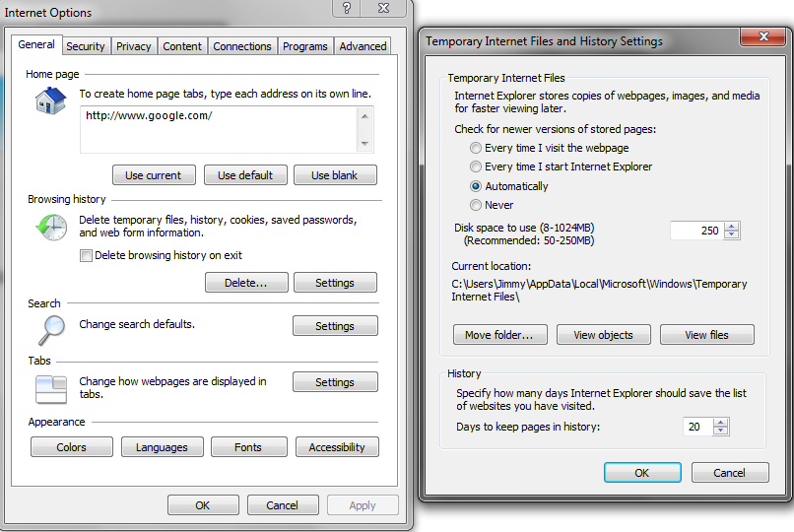Click OK in Internet Options dialog
Screen dimensions: 794x532
[203, 505]
